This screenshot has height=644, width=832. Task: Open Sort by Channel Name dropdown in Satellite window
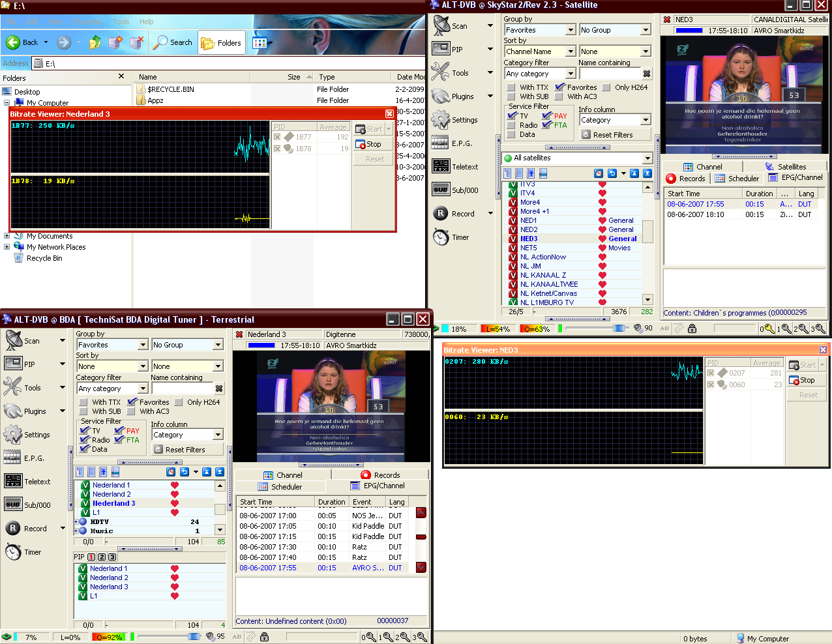(571, 51)
